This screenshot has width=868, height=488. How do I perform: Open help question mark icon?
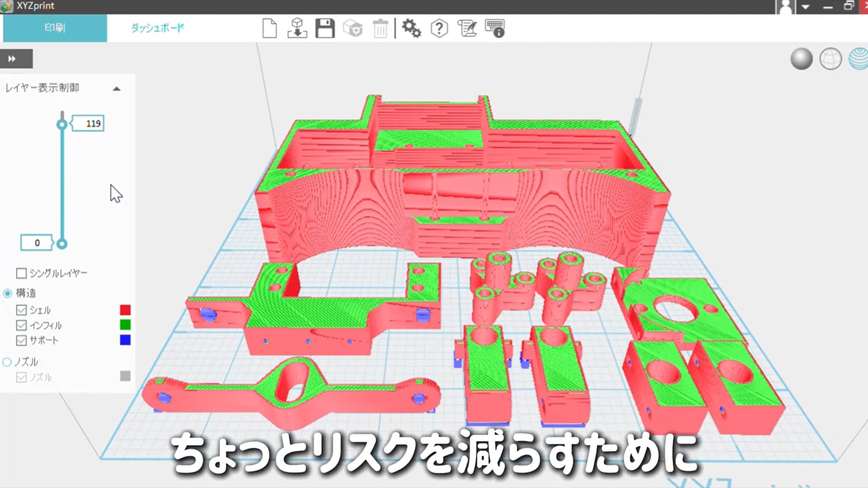(x=439, y=28)
